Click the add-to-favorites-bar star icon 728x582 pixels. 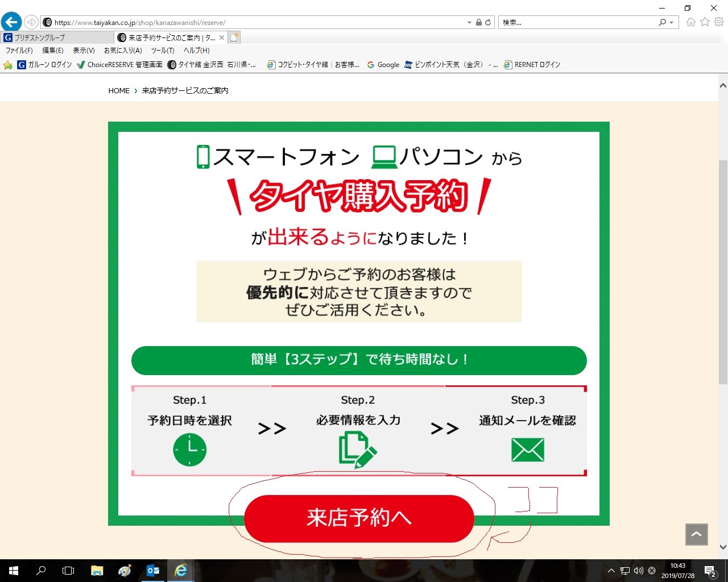tap(8, 65)
